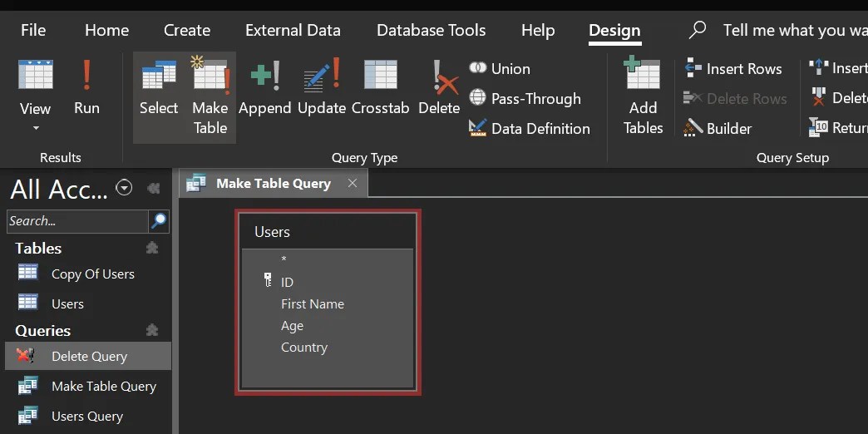The image size is (868, 434).
Task: Open the View button in Results
Action: (36, 86)
